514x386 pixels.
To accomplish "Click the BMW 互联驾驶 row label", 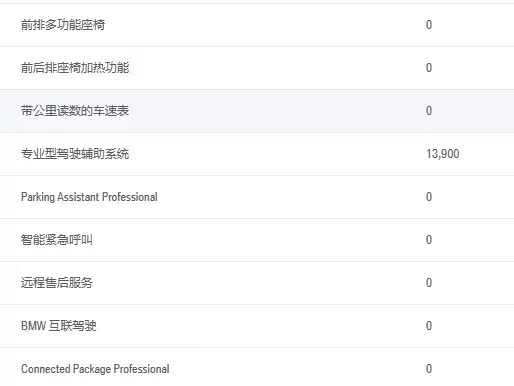I will 59,326.
